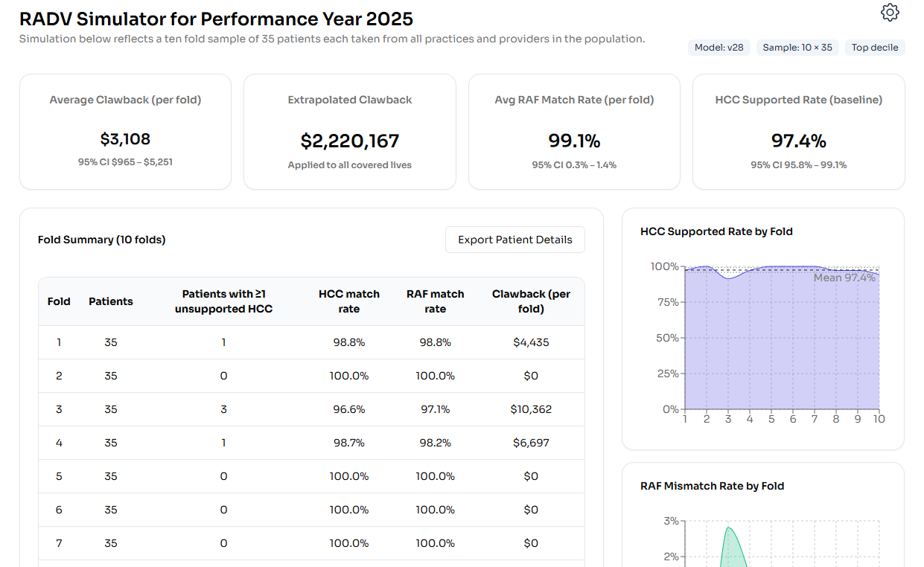Sort by the Fold column header
924x567 pixels.
tap(59, 301)
